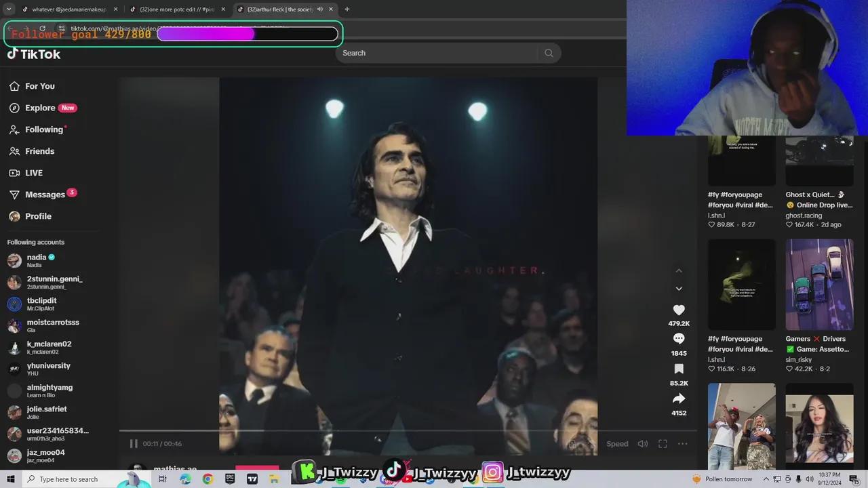Switch to 'one more potc edit' tab
This screenshot has width=868, height=488.
pyautogui.click(x=178, y=9)
